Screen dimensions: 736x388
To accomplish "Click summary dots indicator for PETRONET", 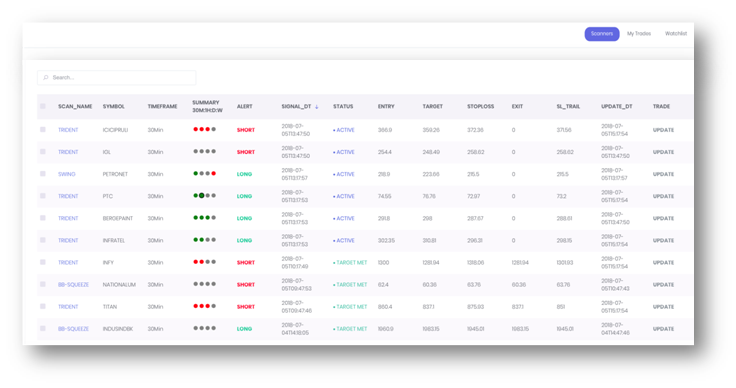I will pyautogui.click(x=205, y=173).
